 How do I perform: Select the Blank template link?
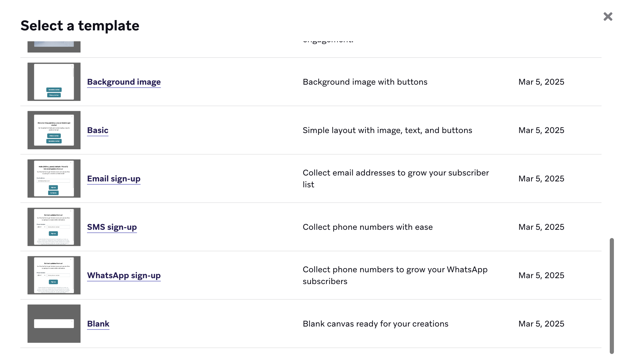pyautogui.click(x=98, y=324)
